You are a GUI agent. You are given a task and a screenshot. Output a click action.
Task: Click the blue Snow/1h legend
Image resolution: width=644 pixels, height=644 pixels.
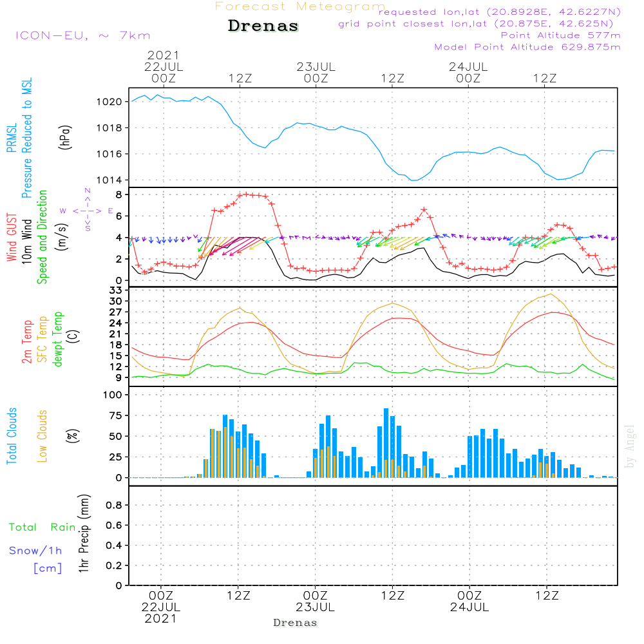(35, 551)
